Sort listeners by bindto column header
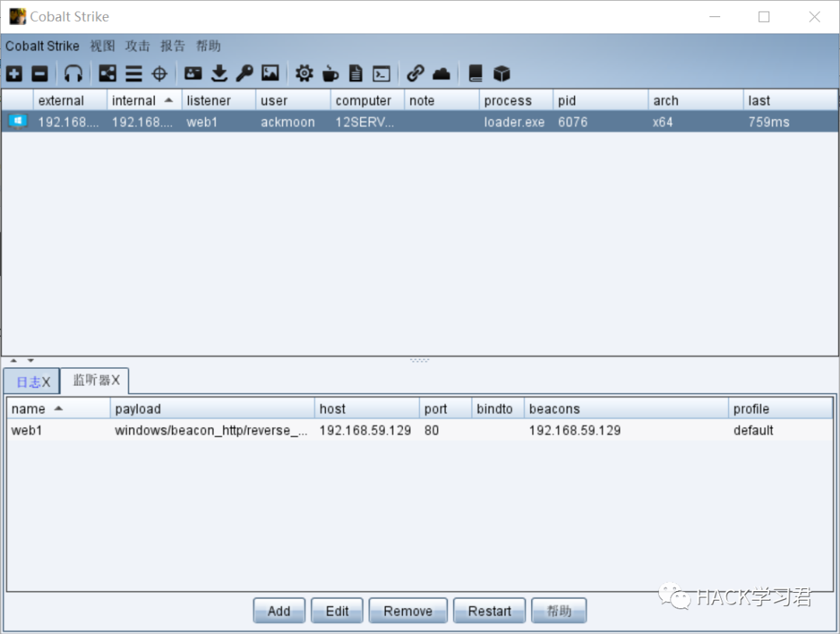 [498, 409]
